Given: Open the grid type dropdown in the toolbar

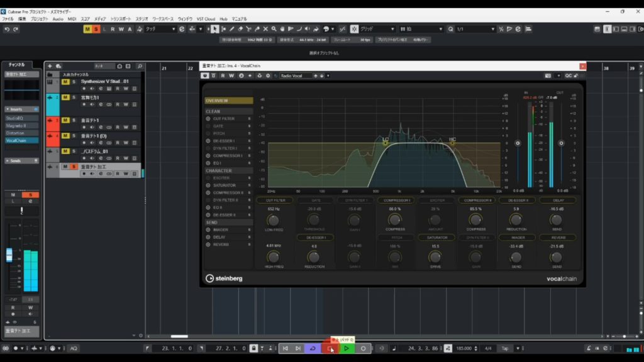Looking at the screenshot, I should point(377,29).
